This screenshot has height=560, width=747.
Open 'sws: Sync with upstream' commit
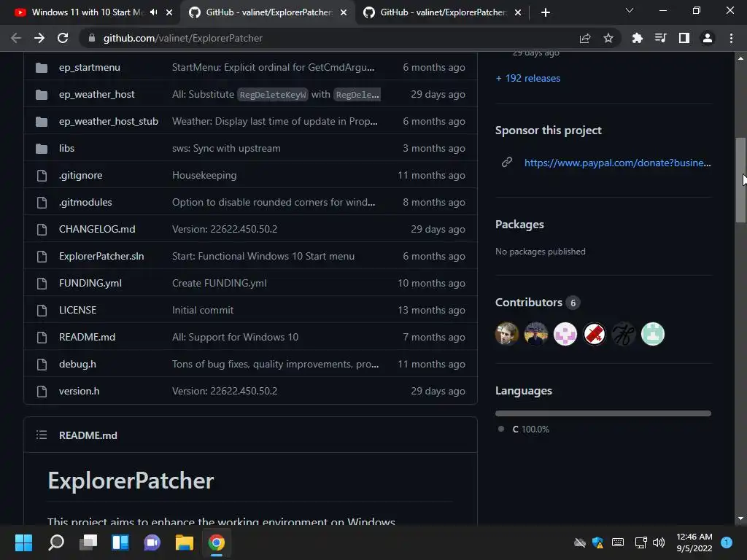(x=226, y=149)
